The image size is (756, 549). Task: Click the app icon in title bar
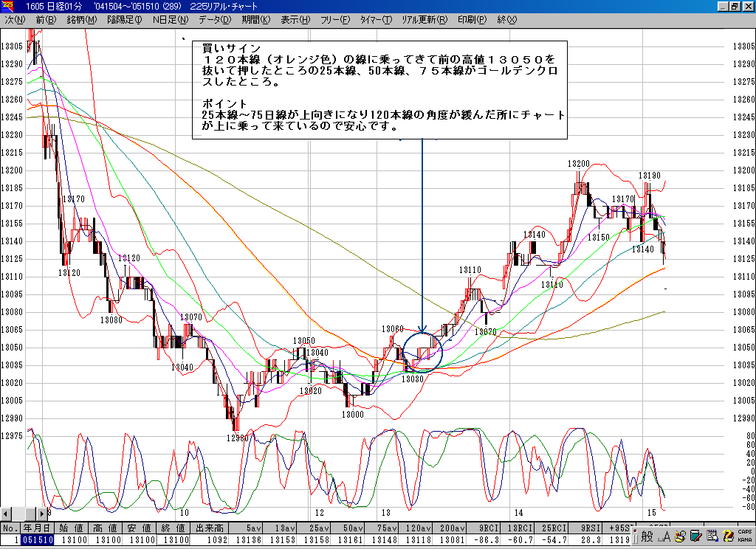pos(8,6)
